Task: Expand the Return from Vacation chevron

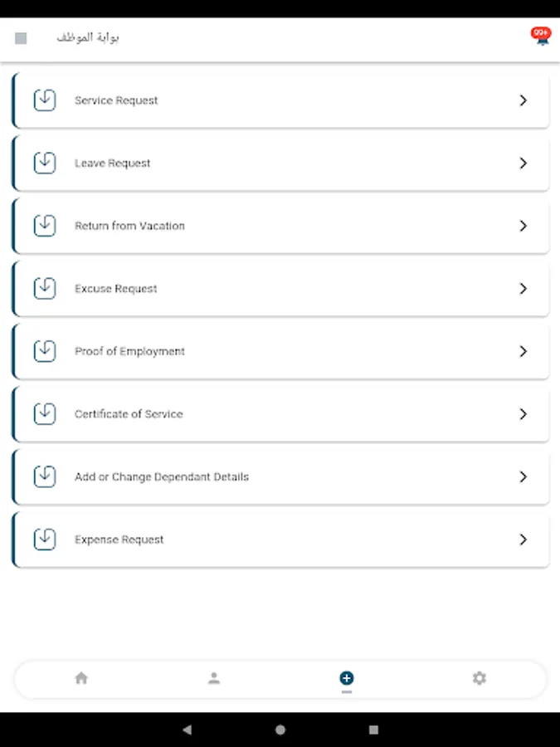Action: click(523, 226)
